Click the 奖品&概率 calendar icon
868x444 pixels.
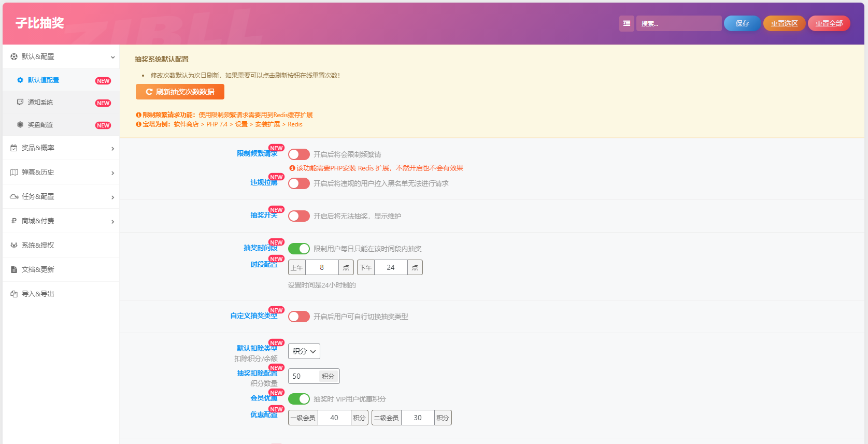tap(14, 148)
